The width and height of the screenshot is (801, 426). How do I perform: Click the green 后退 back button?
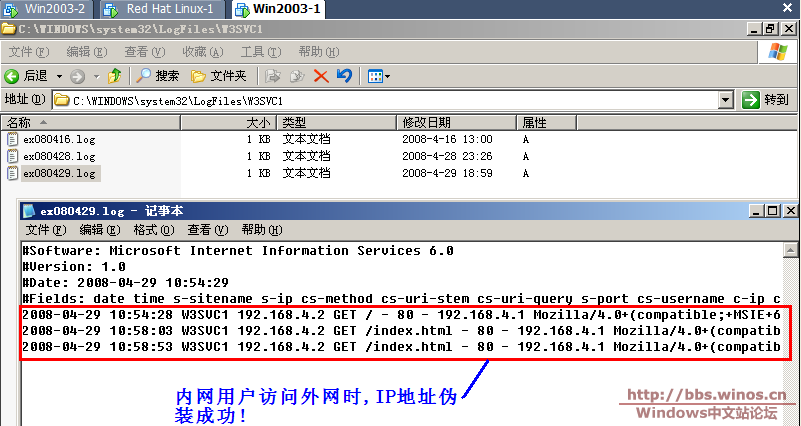27,77
